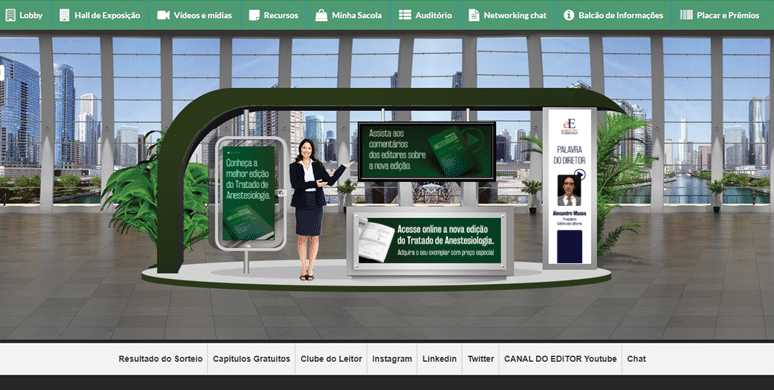The height and width of the screenshot is (390, 774).
Task: Click the Networking chat document icon
Action: pos(474,15)
